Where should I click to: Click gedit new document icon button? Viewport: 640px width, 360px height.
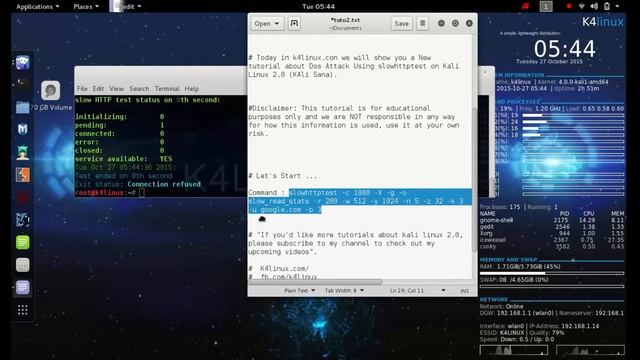click(294, 23)
